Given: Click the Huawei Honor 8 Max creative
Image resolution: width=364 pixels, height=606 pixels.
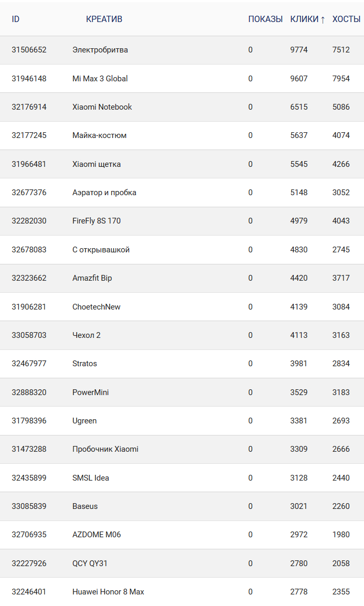Looking at the screenshot, I should 108,592.
